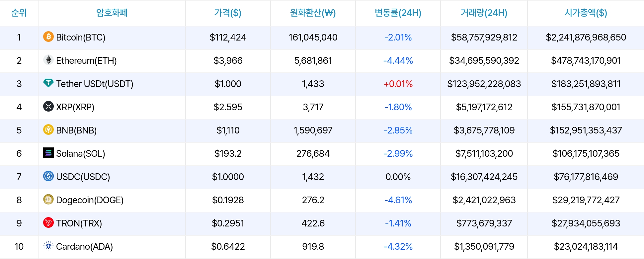The image size is (644, 259).
Task: Click the TRON logo icon
Action: [x=48, y=222]
